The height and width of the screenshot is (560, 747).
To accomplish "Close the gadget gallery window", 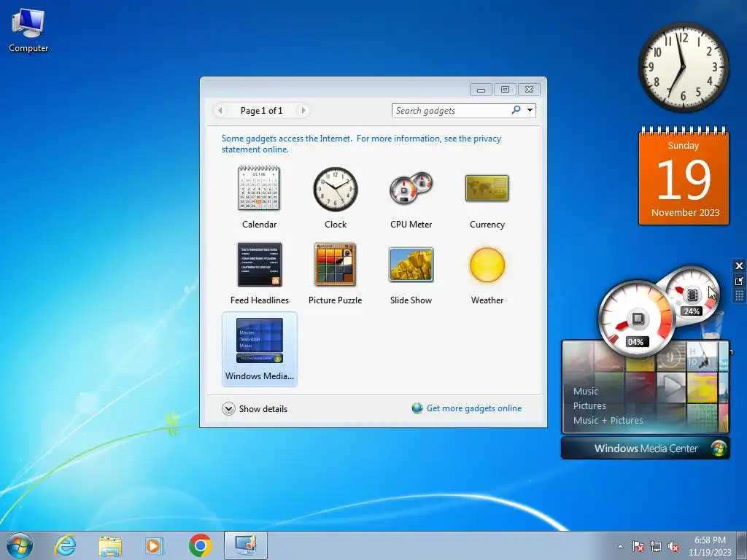I will click(x=529, y=89).
